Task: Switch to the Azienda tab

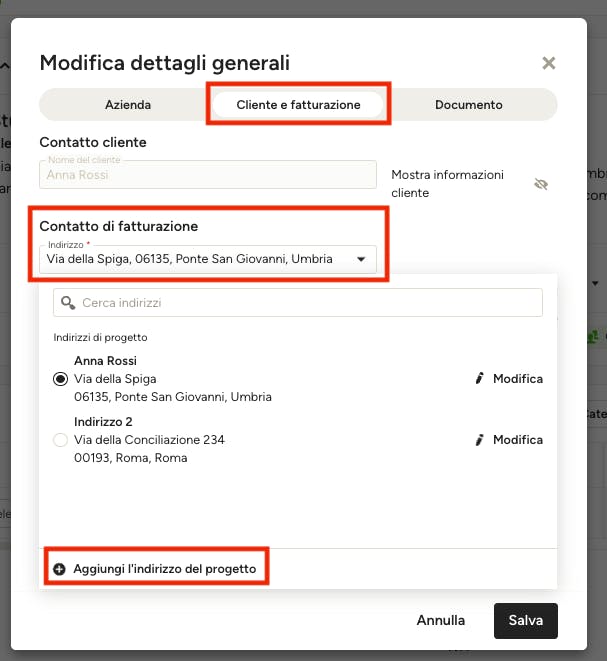Action: pos(128,105)
